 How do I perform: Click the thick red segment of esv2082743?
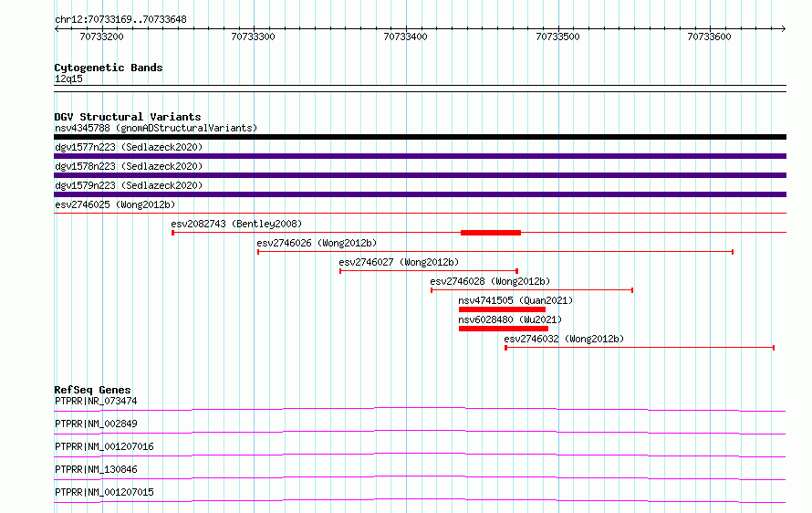491,233
